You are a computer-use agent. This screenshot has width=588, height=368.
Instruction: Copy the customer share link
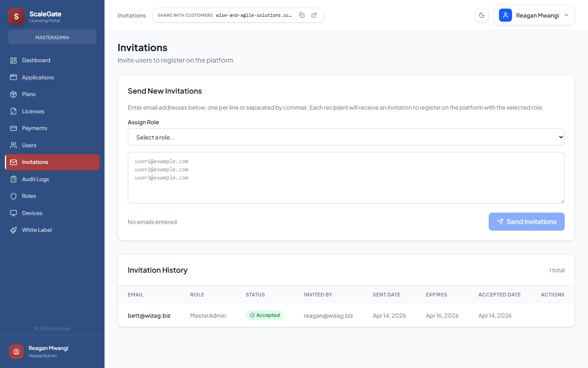[302, 15]
